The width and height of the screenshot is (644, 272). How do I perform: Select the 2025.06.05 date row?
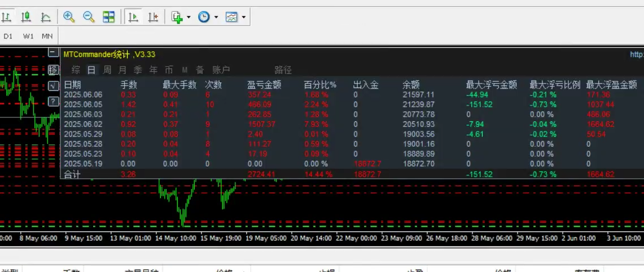pyautogui.click(x=84, y=104)
